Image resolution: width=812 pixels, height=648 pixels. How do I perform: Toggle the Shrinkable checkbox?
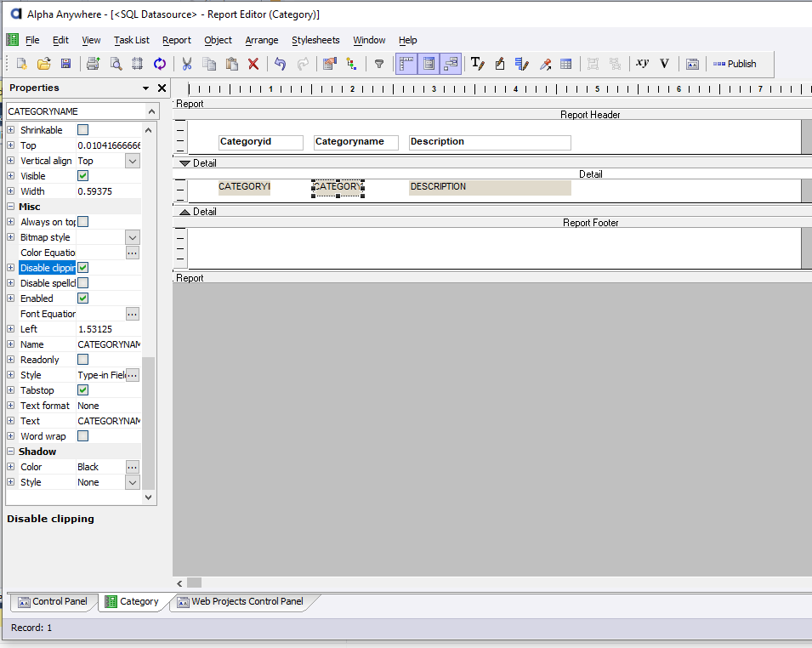coord(82,129)
